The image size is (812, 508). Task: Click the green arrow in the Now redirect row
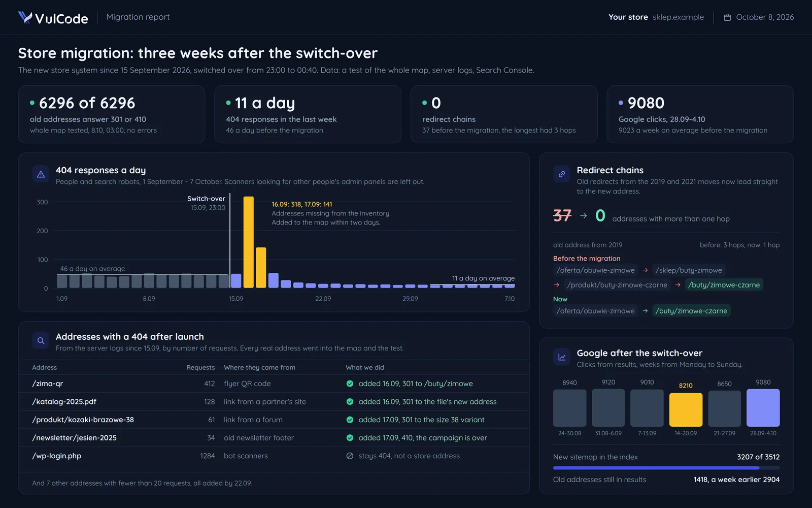645,311
